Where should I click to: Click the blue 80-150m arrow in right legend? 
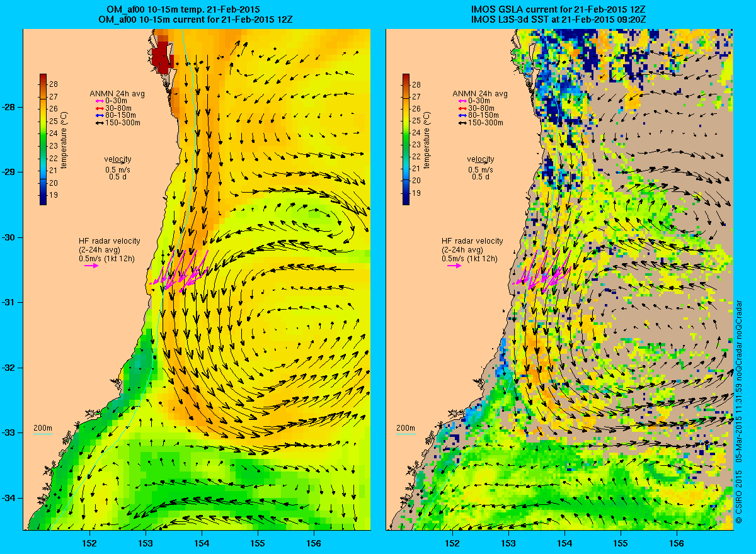coord(462,115)
